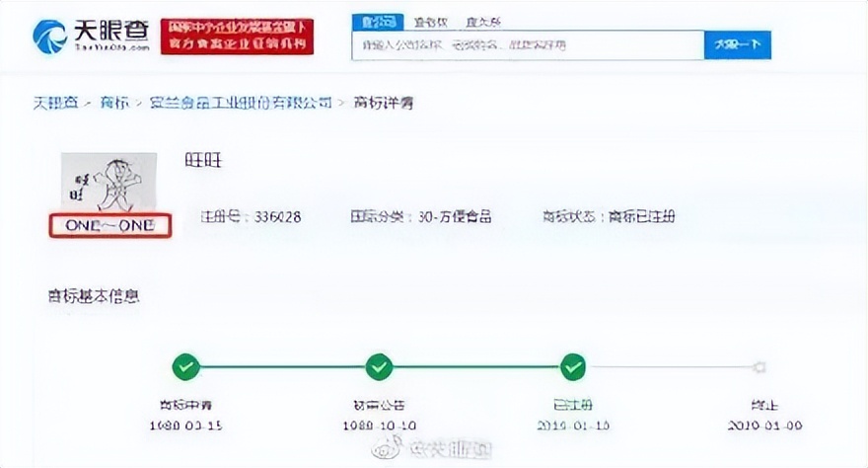The height and width of the screenshot is (468, 868).
Task: Open the 天眼查 logo homepage
Action: pos(92,37)
